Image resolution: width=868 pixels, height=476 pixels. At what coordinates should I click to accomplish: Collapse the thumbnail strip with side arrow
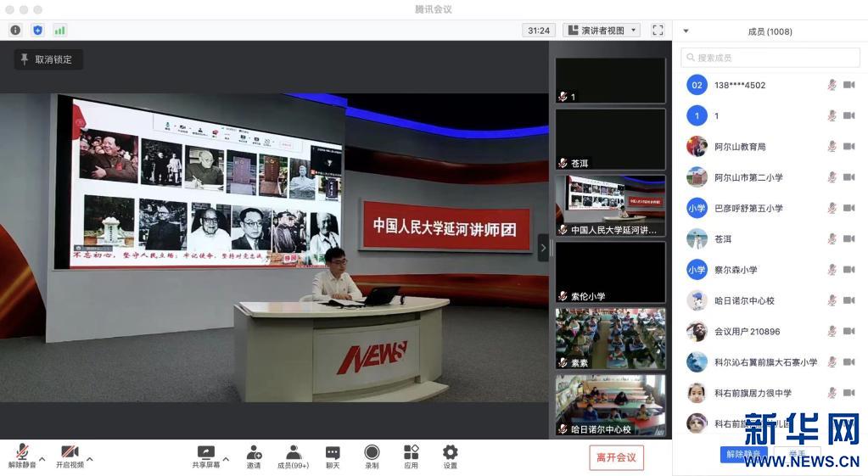click(543, 248)
